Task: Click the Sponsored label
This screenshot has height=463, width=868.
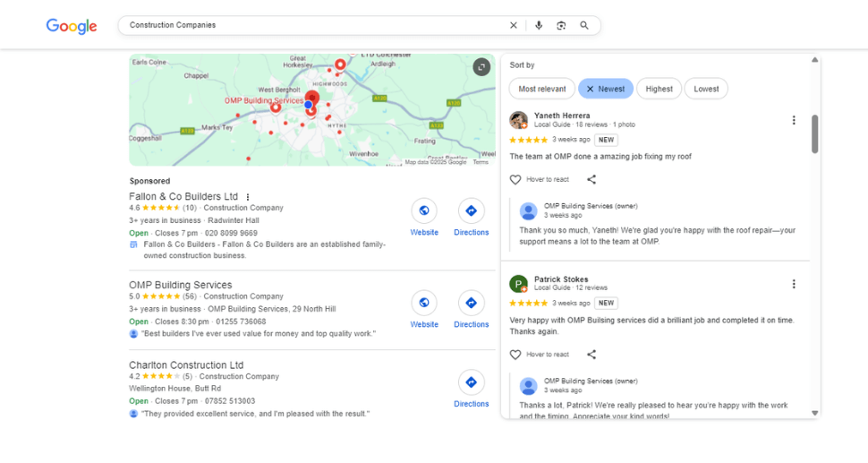Action: tap(149, 181)
